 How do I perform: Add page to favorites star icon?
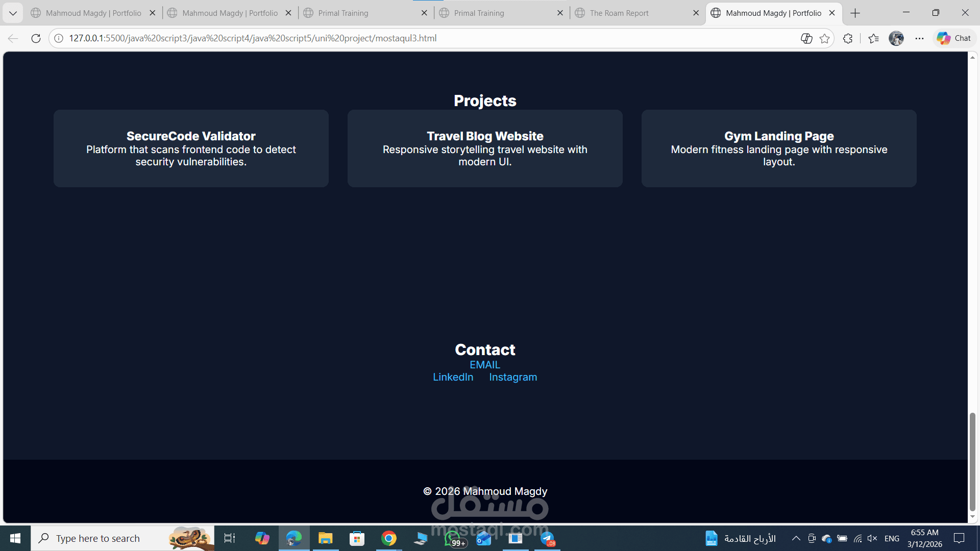click(x=824, y=38)
